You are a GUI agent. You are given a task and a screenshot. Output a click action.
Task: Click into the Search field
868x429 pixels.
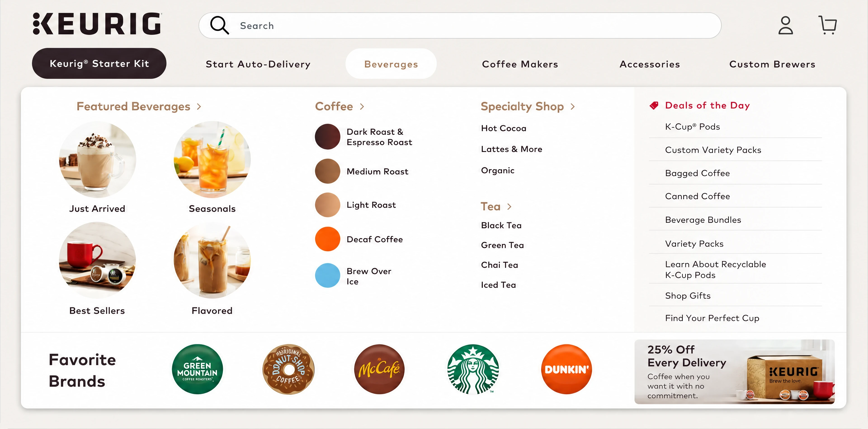pyautogui.click(x=460, y=26)
